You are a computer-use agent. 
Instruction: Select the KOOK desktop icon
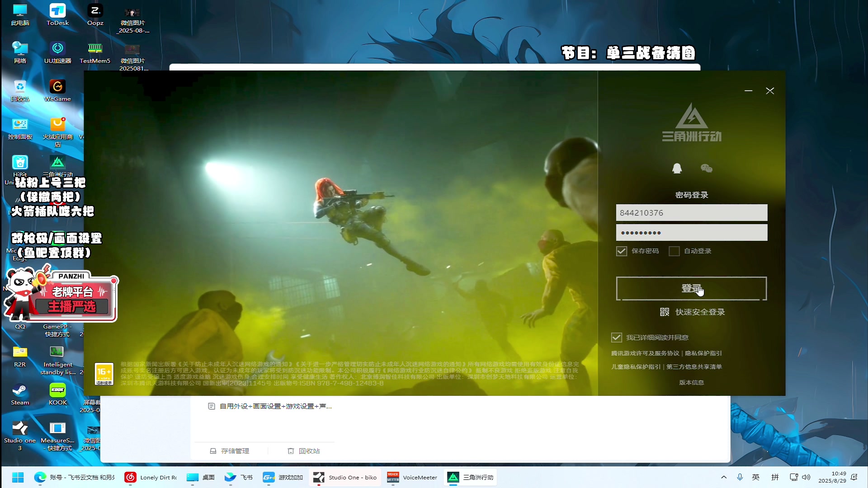57,394
